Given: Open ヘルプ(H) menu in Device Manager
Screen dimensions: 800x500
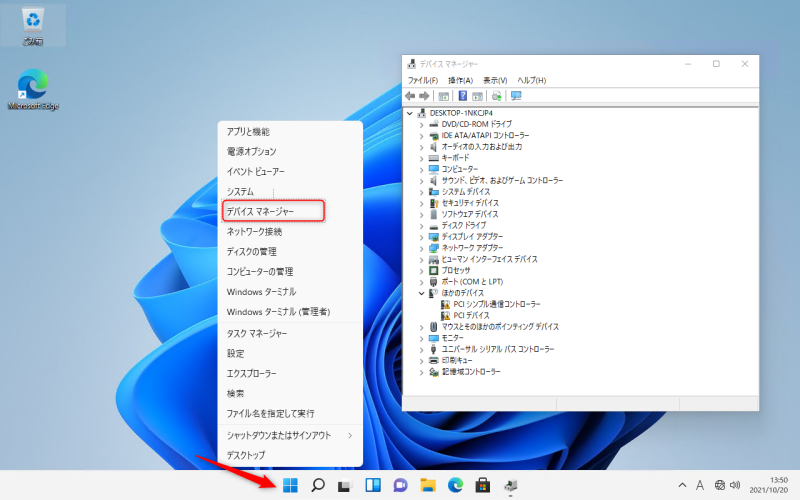Looking at the screenshot, I should pyautogui.click(x=531, y=80).
